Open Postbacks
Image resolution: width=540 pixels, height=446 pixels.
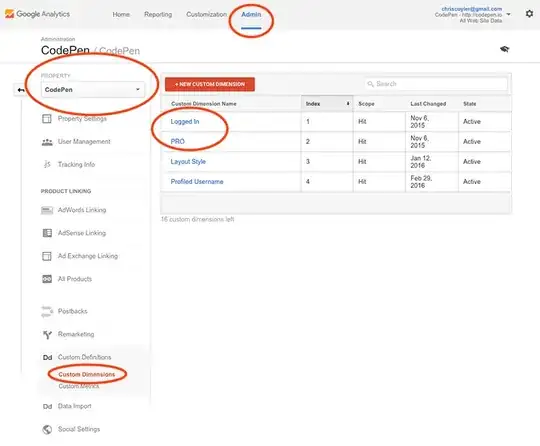tap(72, 311)
